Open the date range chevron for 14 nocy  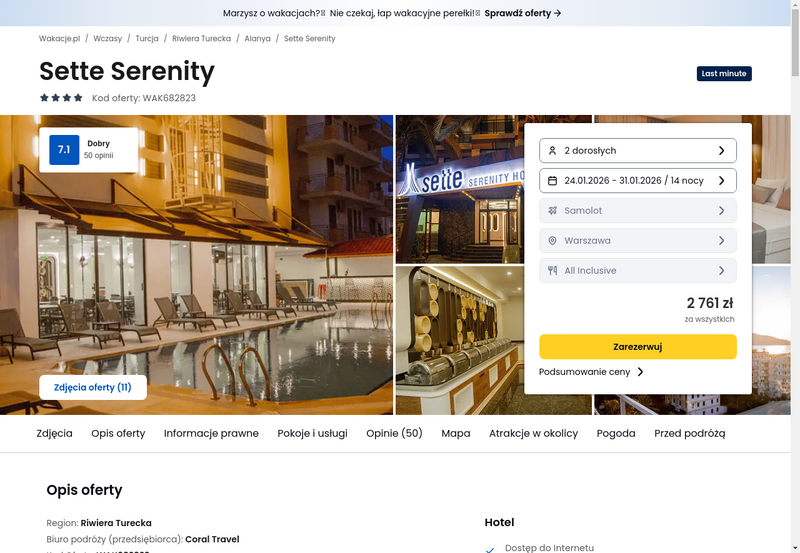tap(721, 181)
